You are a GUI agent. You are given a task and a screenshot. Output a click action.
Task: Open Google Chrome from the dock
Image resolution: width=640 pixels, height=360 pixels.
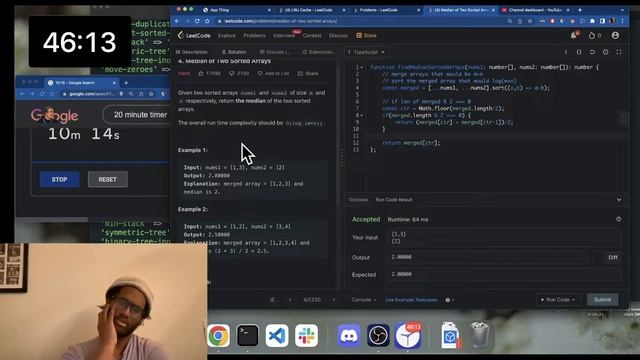218,336
